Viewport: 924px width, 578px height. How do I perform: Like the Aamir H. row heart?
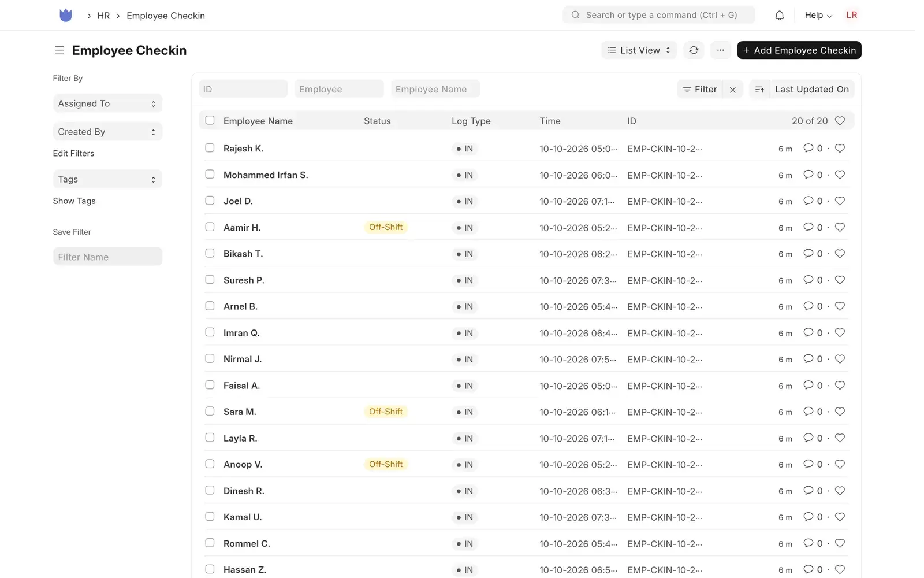pyautogui.click(x=840, y=228)
